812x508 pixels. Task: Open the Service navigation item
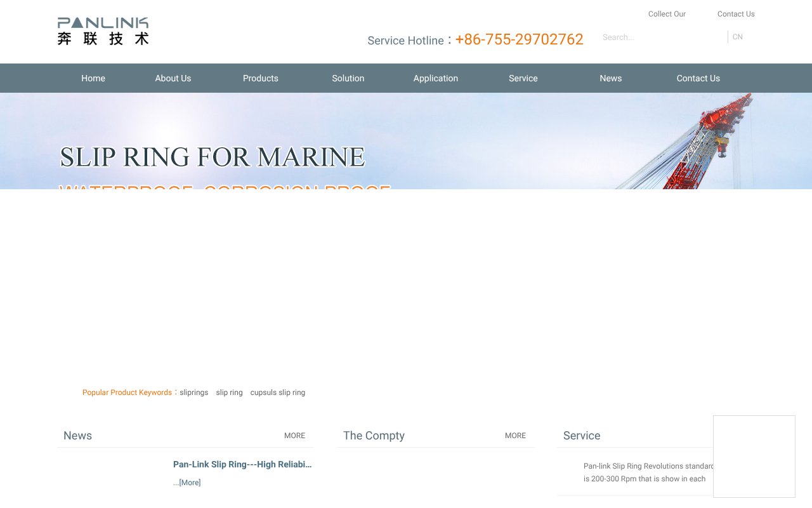[523, 78]
